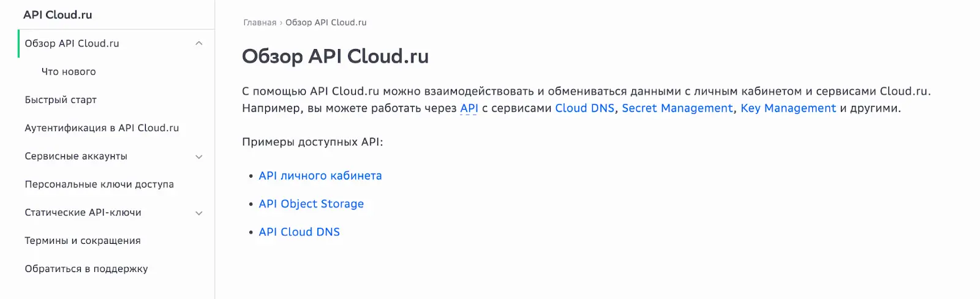980x299 pixels.
Task: Select Обзор API Cloud.ru in sidebar
Action: coord(72,44)
